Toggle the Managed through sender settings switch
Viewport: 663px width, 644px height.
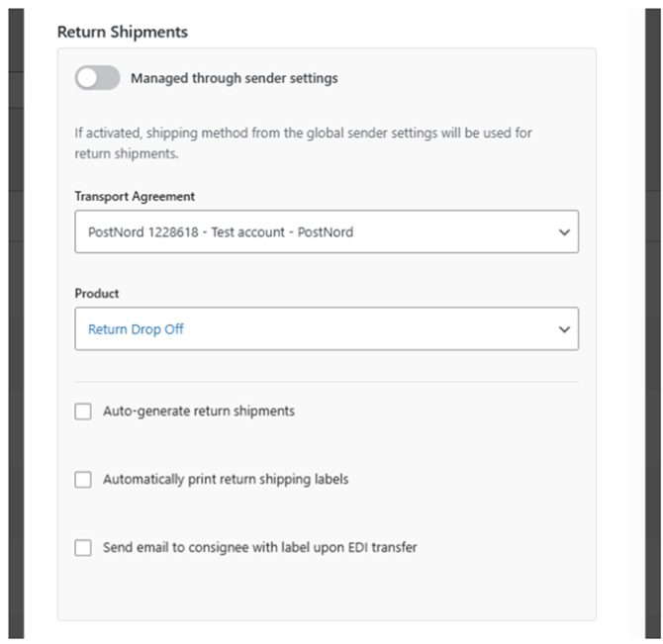97,78
